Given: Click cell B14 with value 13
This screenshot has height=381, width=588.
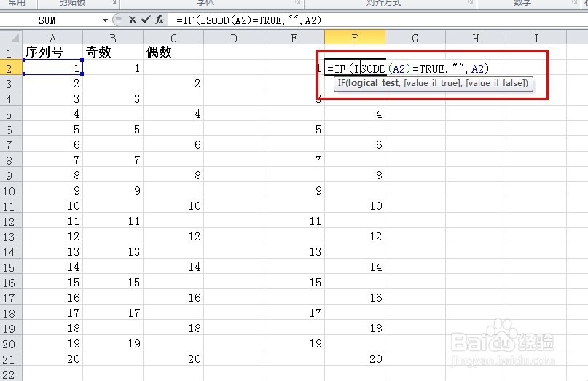Looking at the screenshot, I should click(x=113, y=251).
